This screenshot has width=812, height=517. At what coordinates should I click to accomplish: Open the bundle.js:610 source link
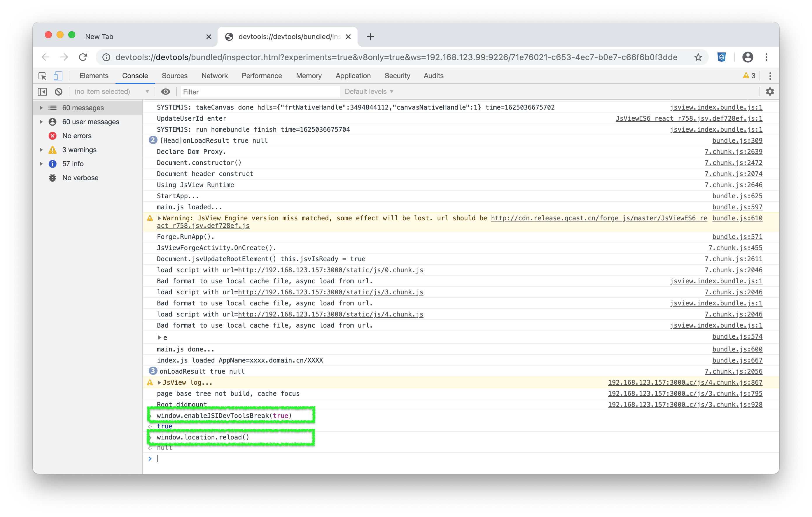pyautogui.click(x=737, y=218)
